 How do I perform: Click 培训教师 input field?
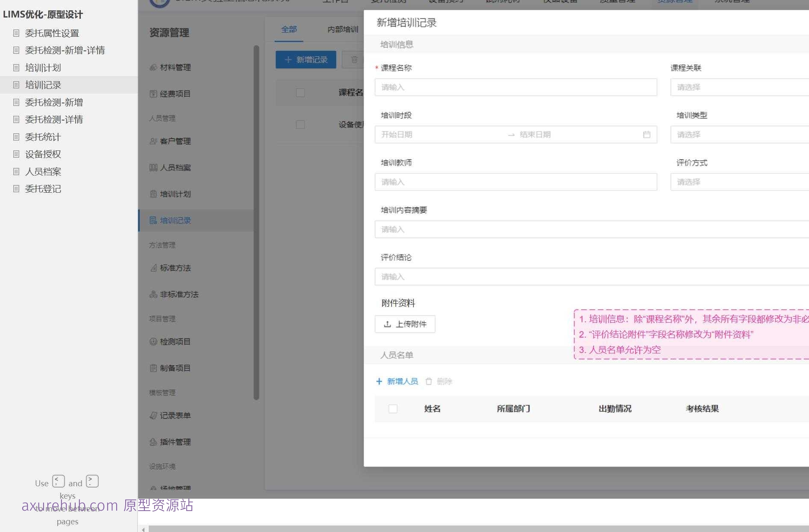pyautogui.click(x=516, y=182)
